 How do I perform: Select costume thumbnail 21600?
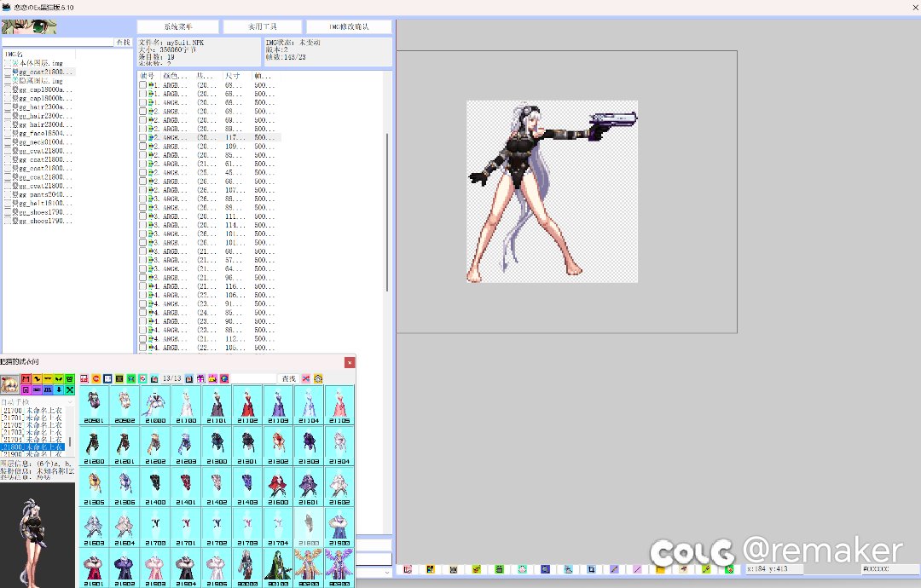[278, 487]
